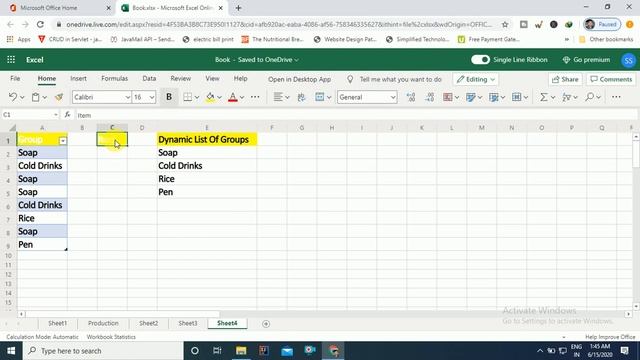The width and height of the screenshot is (640, 360).
Task: Select the Format Painter tool
Action: (x=59, y=97)
